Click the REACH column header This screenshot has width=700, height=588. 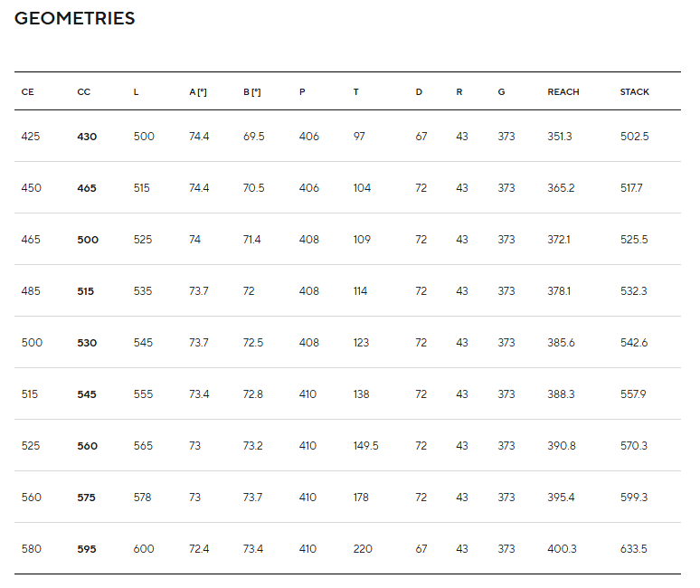click(563, 92)
